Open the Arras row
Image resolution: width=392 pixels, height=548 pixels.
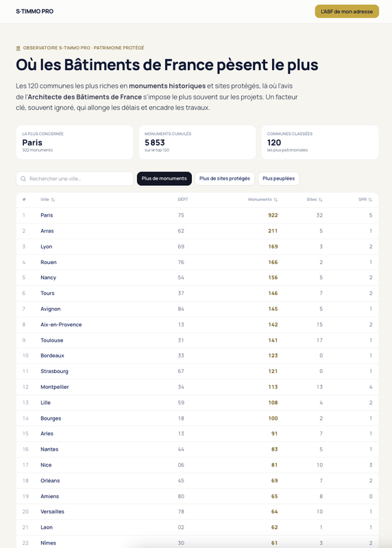point(197,231)
